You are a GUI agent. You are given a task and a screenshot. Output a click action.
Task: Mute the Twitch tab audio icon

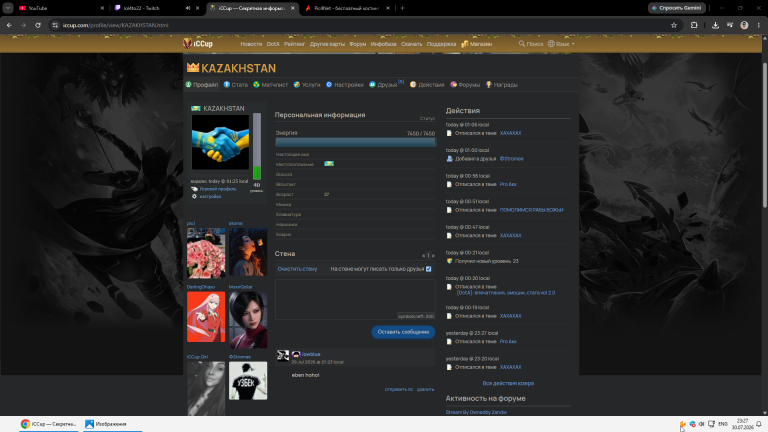[x=188, y=8]
